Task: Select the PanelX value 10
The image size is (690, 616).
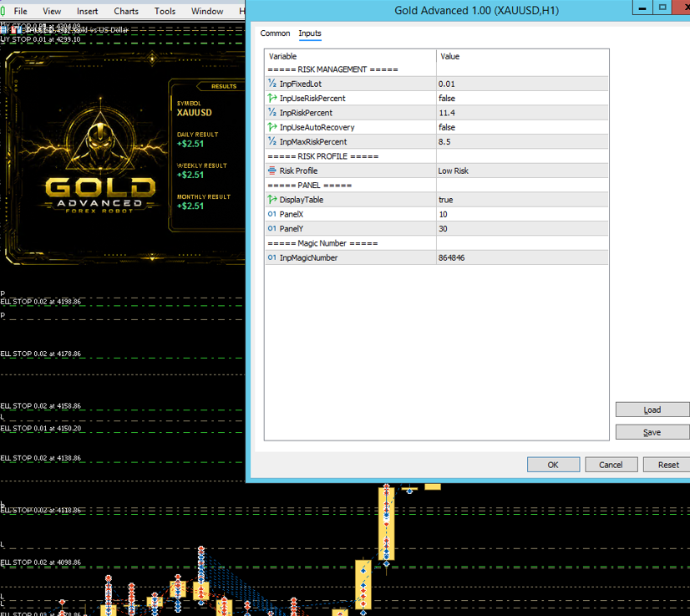Action: coord(522,214)
